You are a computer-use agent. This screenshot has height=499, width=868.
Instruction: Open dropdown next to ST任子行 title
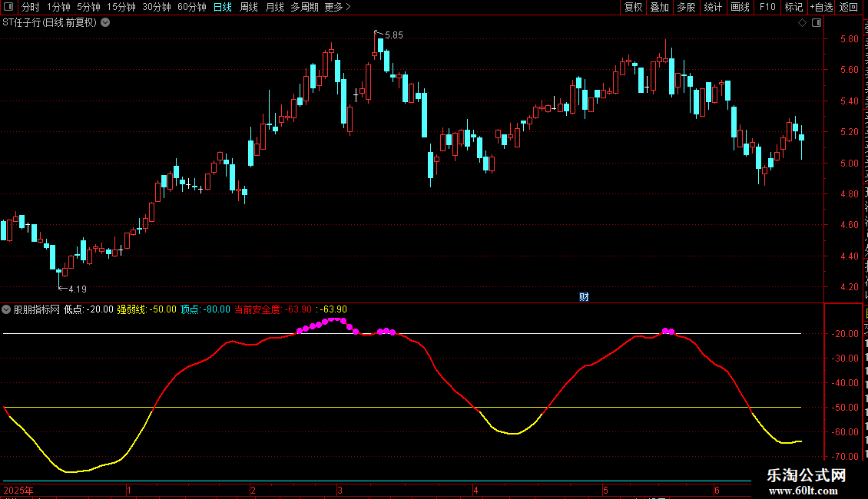[105, 23]
